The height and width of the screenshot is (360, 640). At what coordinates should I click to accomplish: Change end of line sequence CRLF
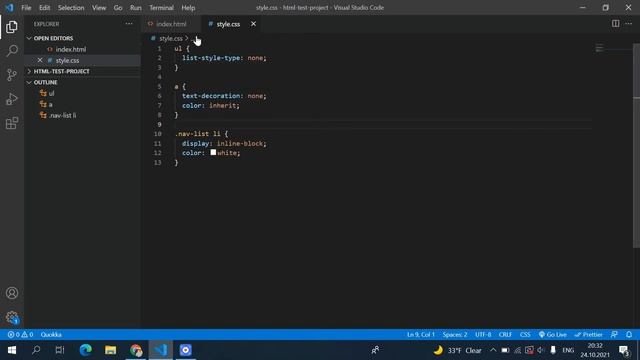click(x=505, y=335)
